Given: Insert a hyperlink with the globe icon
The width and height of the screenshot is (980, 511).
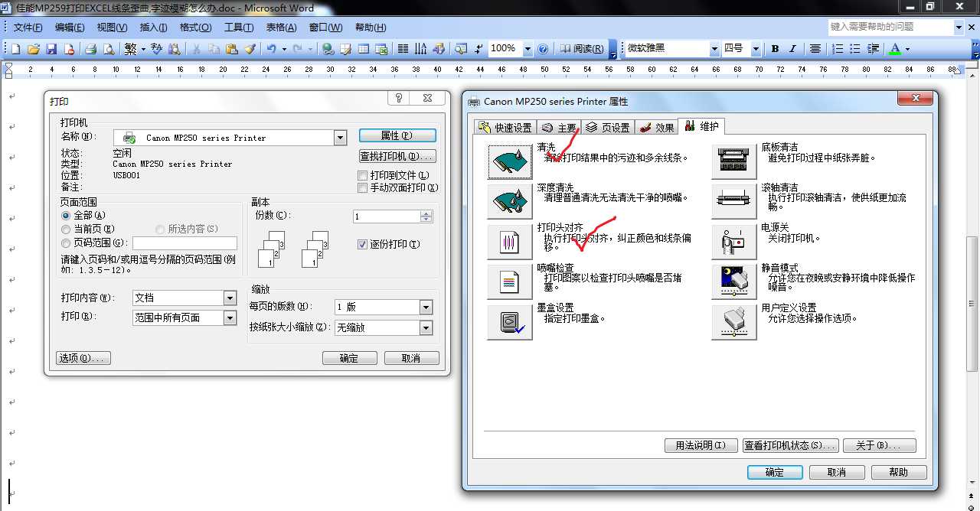Looking at the screenshot, I should click(x=328, y=49).
